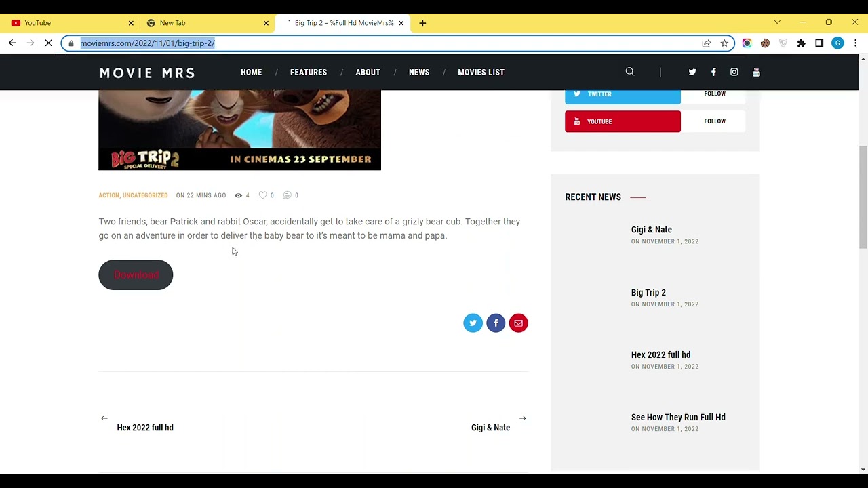
Task: Click the MOVIE MRS site logo
Action: pos(147,73)
